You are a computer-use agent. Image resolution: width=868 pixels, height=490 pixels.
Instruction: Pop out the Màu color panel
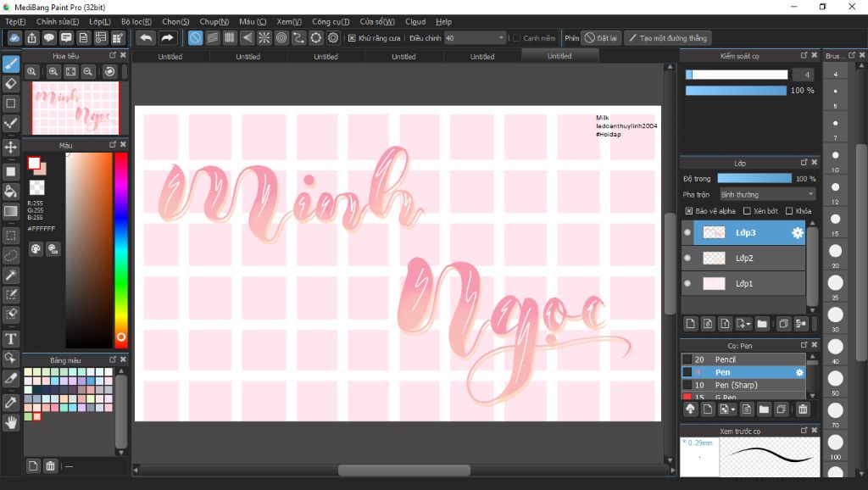[113, 144]
